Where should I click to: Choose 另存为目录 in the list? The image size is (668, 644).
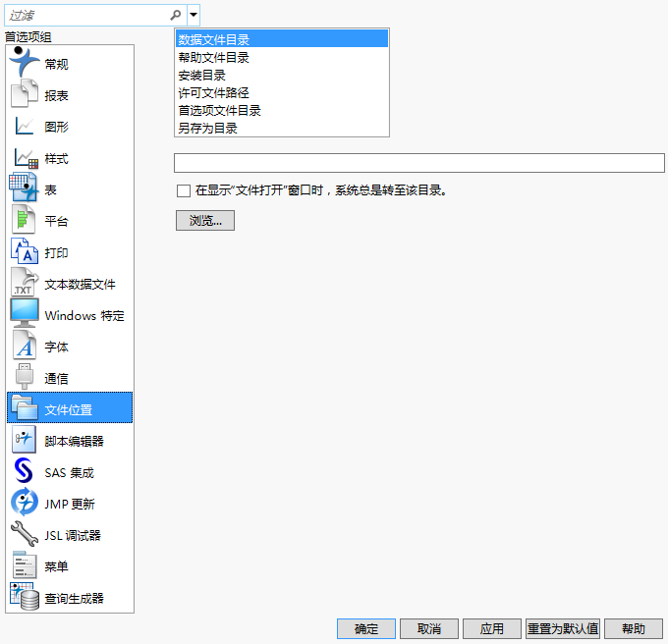[282, 129]
